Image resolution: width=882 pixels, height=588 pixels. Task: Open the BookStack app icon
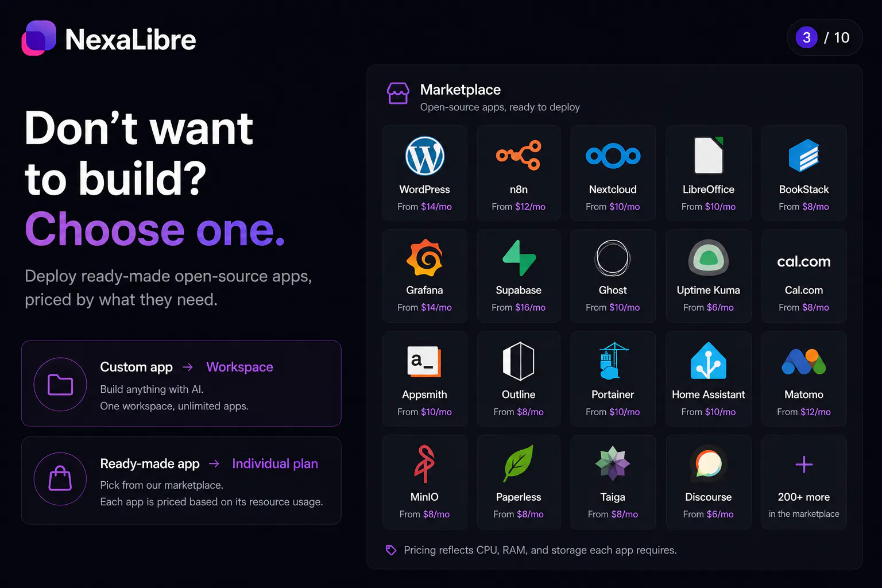[804, 156]
